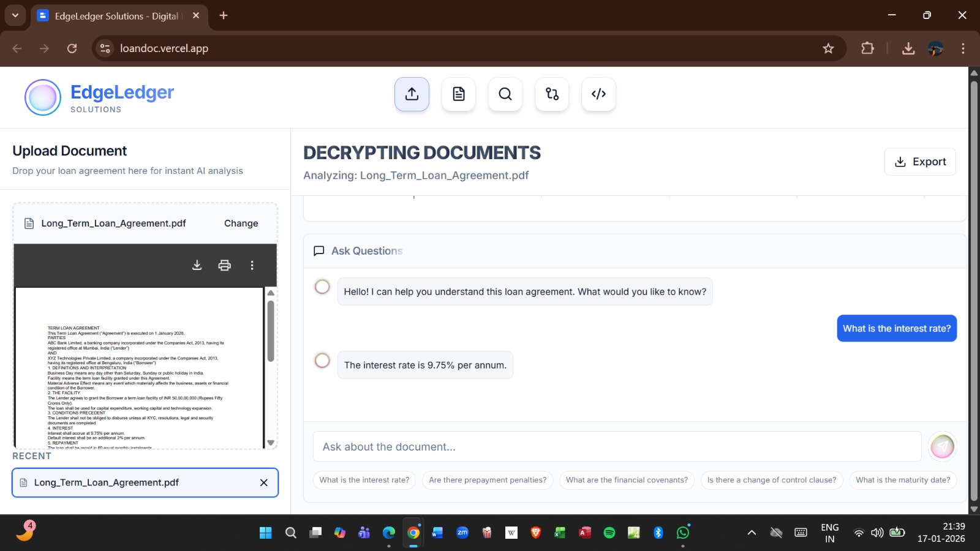This screenshot has height=551, width=980.
Task: Open the document view icon
Action: [x=459, y=94]
